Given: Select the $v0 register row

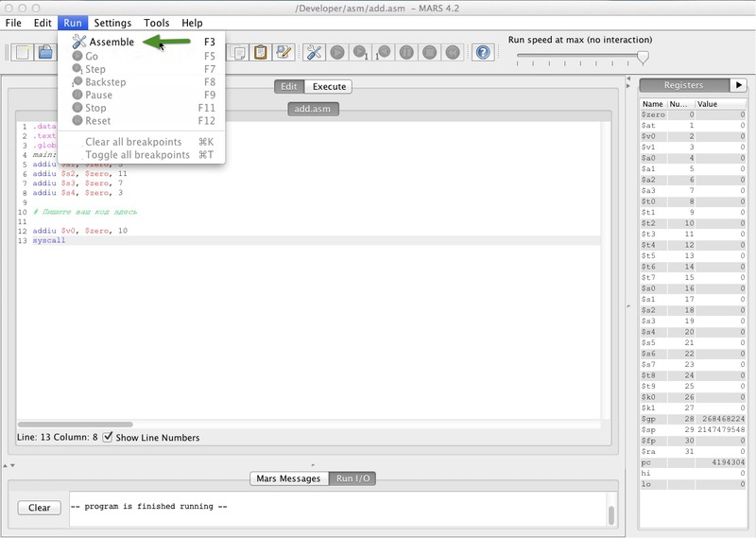Looking at the screenshot, I should point(693,136).
